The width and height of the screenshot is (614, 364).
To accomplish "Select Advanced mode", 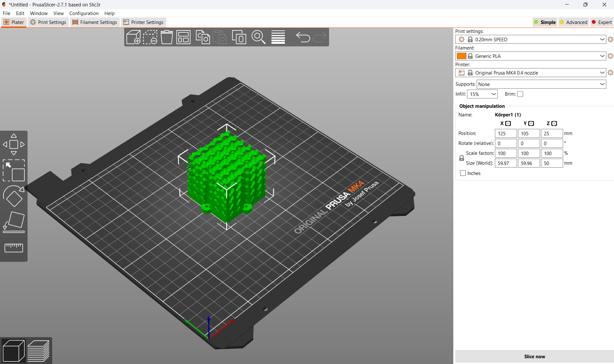I will [573, 22].
